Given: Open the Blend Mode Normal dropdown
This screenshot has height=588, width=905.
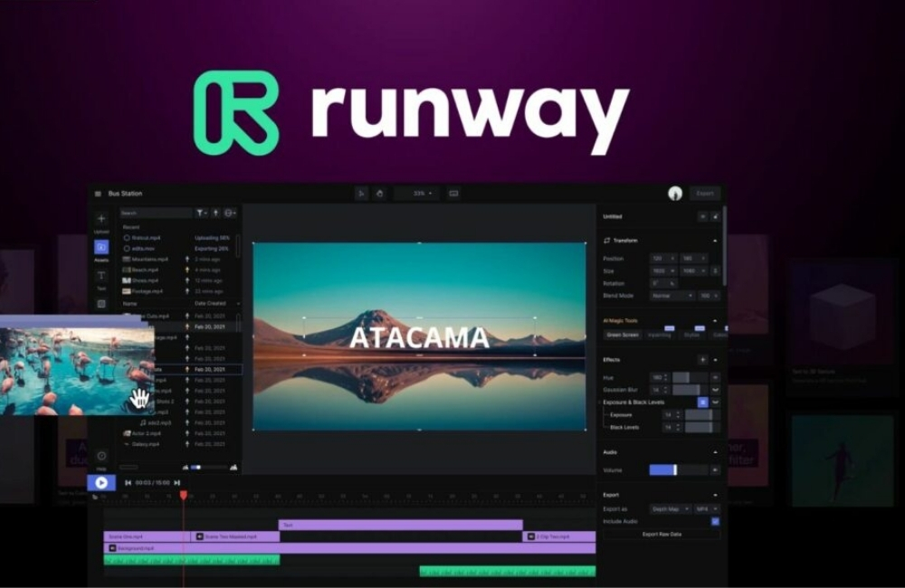Looking at the screenshot, I should 672,296.
